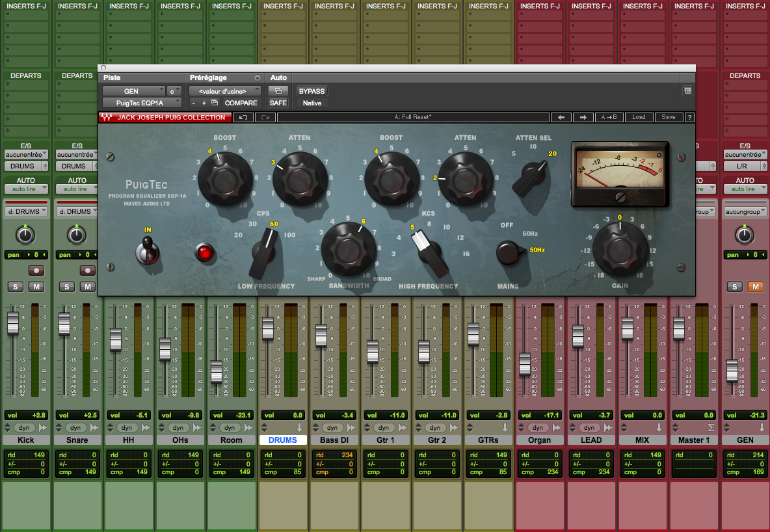Flip the EQ IN toggle switch
This screenshot has height=532, width=770.
(148, 250)
